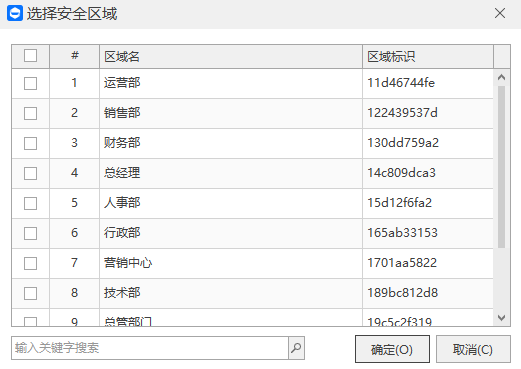Check the box for 财务部
Screen dimensions: 521x369
click(x=30, y=143)
